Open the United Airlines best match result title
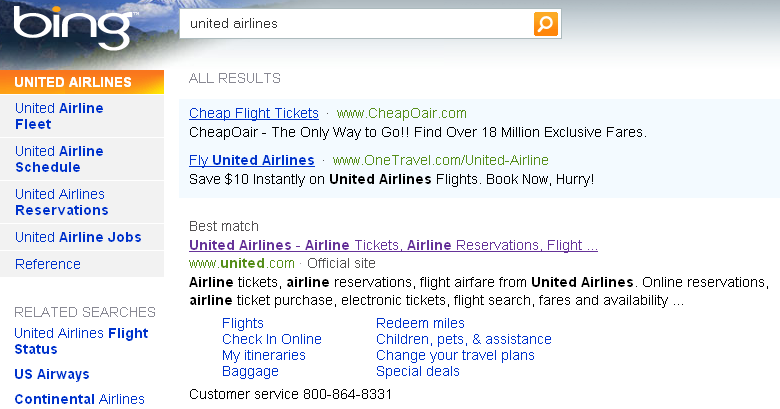This screenshot has width=780, height=409. (x=393, y=245)
